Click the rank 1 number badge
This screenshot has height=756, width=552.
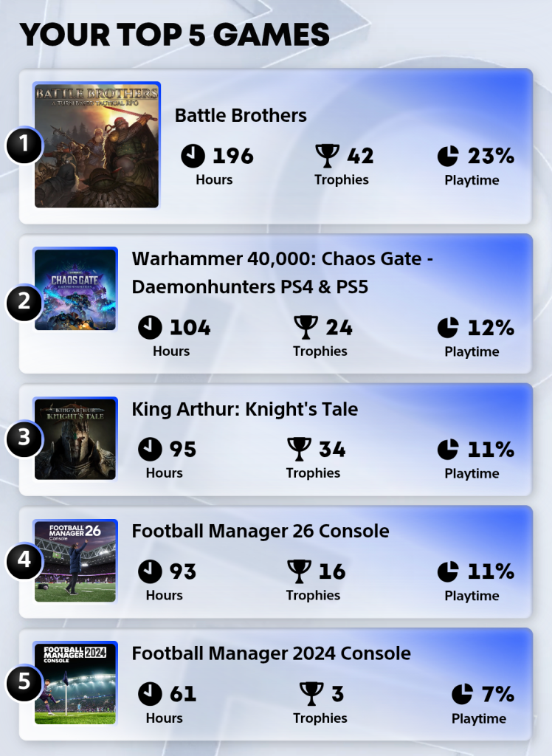click(24, 145)
